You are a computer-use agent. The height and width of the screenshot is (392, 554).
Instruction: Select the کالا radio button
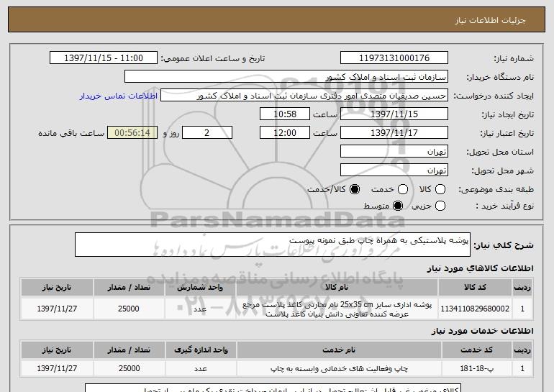click(x=440, y=189)
